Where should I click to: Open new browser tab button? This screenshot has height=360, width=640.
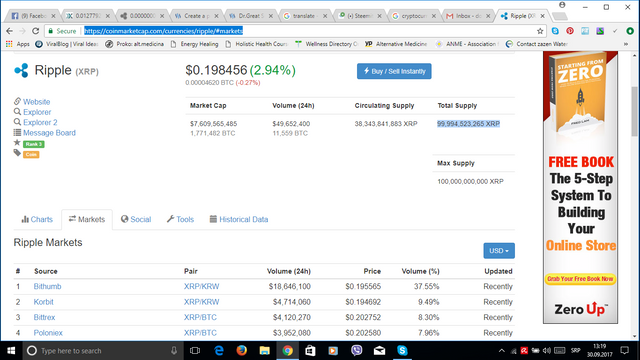(x=560, y=16)
